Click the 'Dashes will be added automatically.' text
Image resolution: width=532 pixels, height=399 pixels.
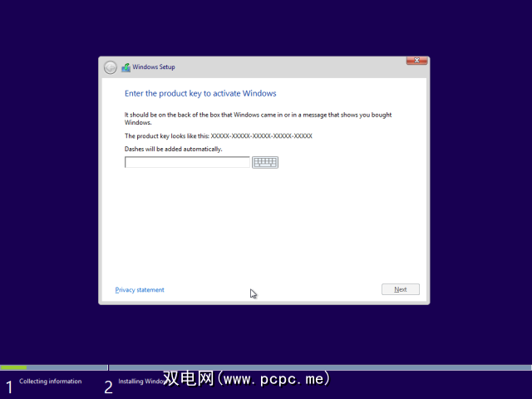pos(174,149)
